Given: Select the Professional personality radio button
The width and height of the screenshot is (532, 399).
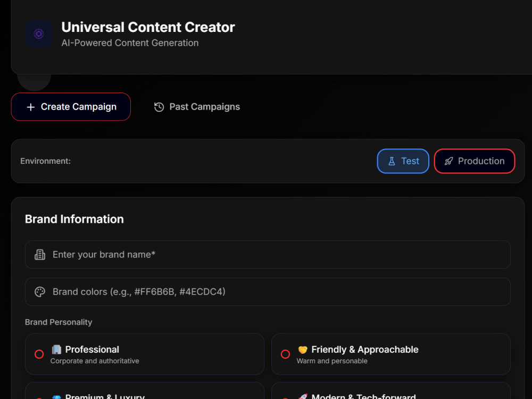Looking at the screenshot, I should point(39,354).
